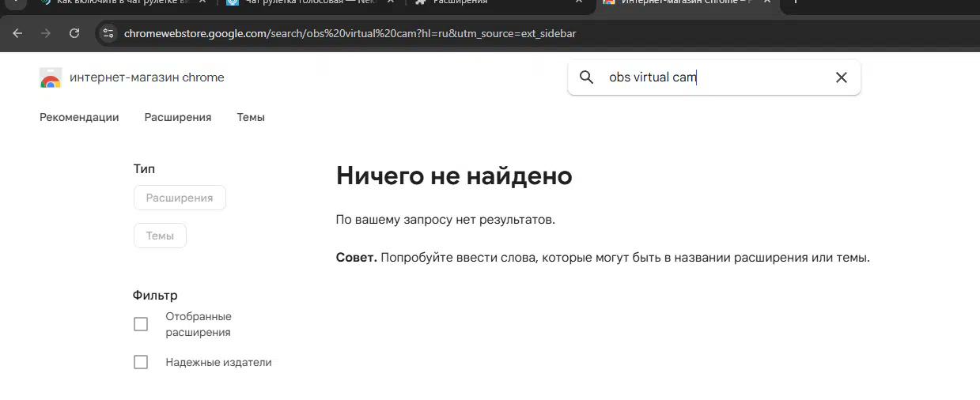Enable the Надежные издатели checkbox

pos(141,362)
